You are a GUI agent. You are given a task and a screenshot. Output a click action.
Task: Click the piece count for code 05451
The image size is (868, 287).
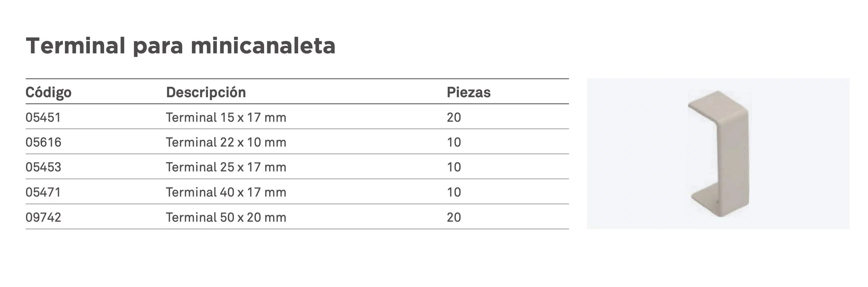(454, 117)
